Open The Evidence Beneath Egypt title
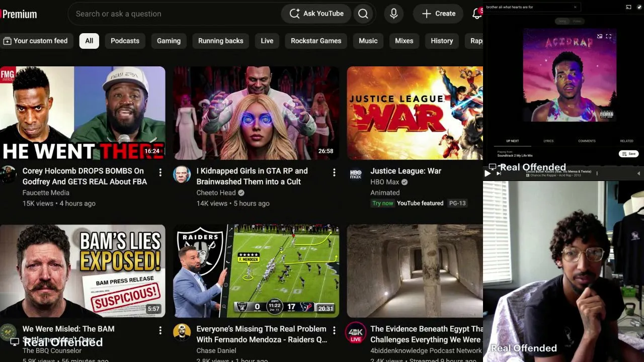 click(x=427, y=334)
